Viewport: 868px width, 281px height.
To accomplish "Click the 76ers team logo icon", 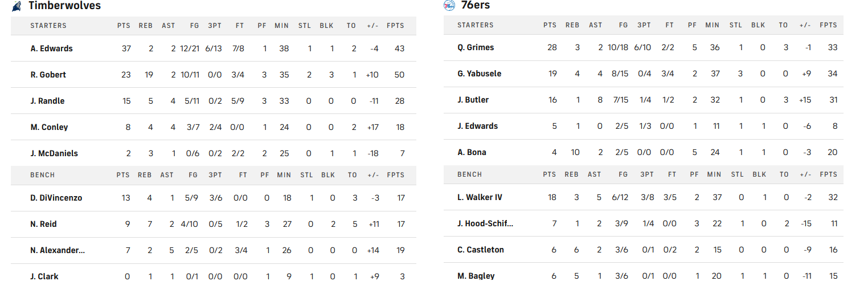I will tap(449, 5).
